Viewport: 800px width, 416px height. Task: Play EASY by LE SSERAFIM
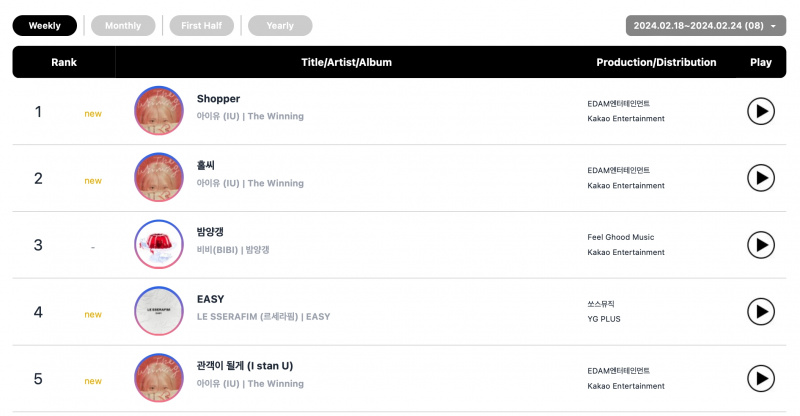coord(761,312)
